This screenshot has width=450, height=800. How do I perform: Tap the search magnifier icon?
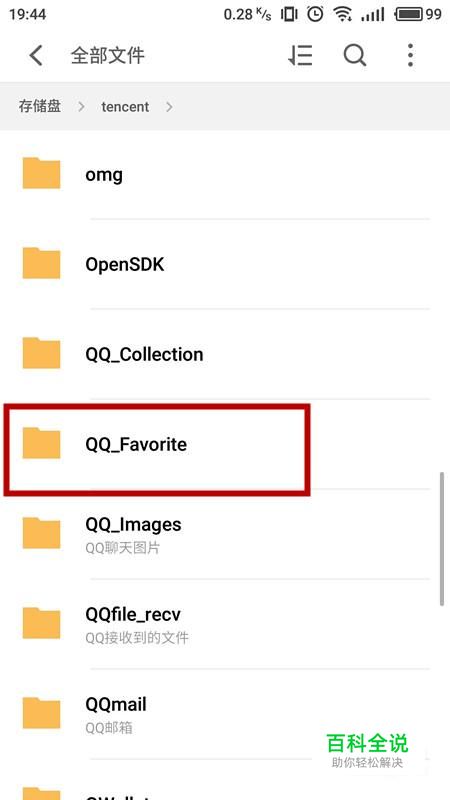click(355, 55)
